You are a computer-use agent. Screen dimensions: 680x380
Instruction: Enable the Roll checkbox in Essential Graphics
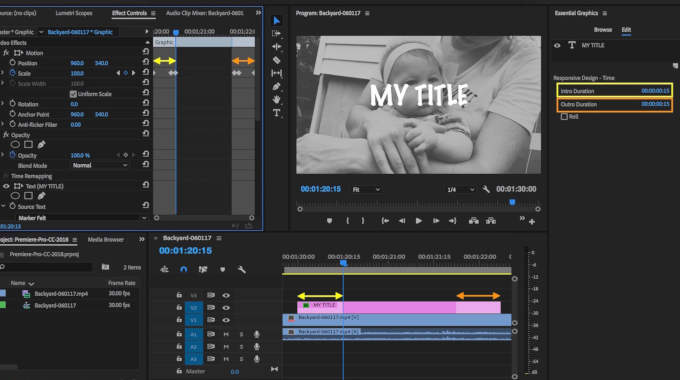pyautogui.click(x=564, y=116)
